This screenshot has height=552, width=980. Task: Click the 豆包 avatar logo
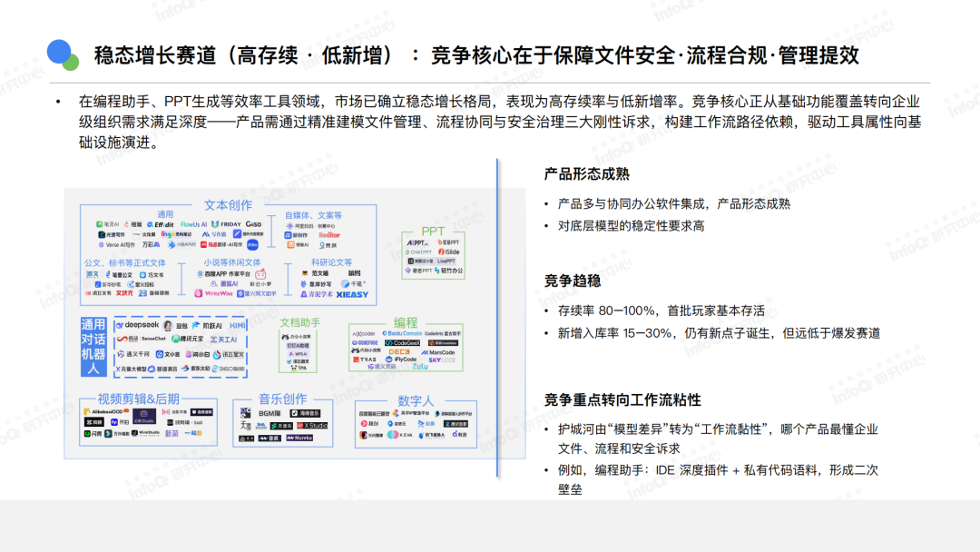(x=168, y=326)
